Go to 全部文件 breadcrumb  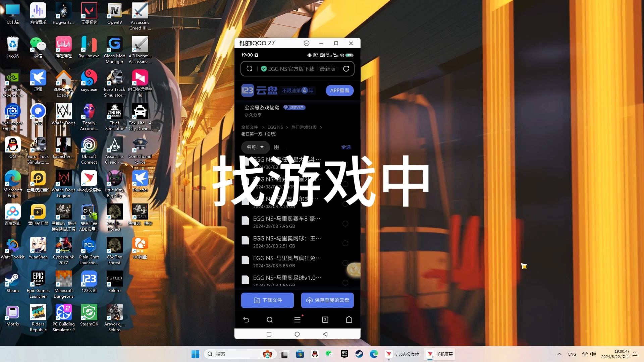[250, 127]
